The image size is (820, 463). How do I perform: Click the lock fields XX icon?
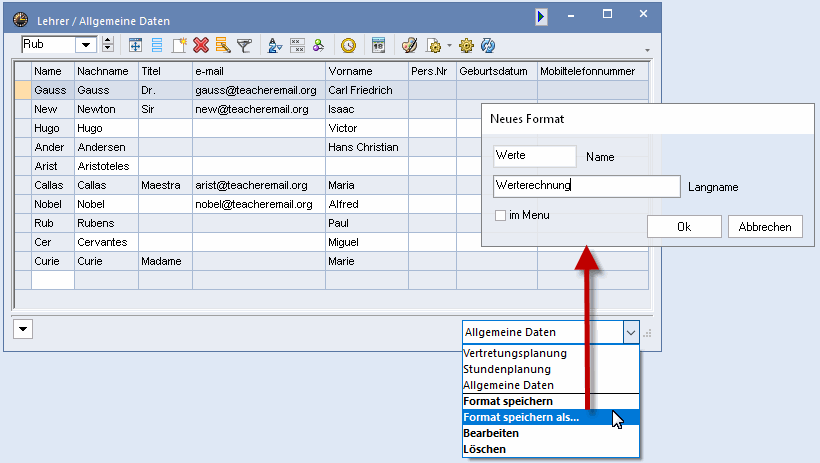click(297, 46)
